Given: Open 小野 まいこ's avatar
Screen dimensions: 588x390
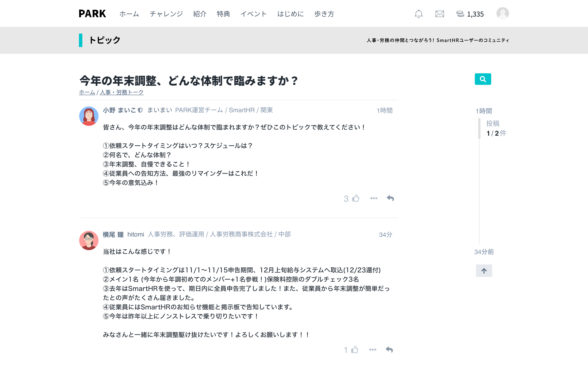Looking at the screenshot, I should [x=89, y=116].
